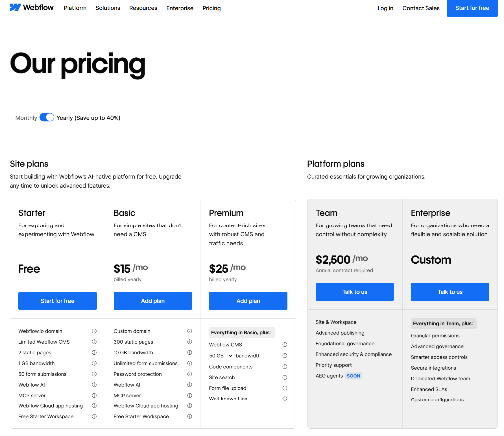Image resolution: width=504 pixels, height=436 pixels.
Task: Show info for 300 static pages
Action: (190, 342)
